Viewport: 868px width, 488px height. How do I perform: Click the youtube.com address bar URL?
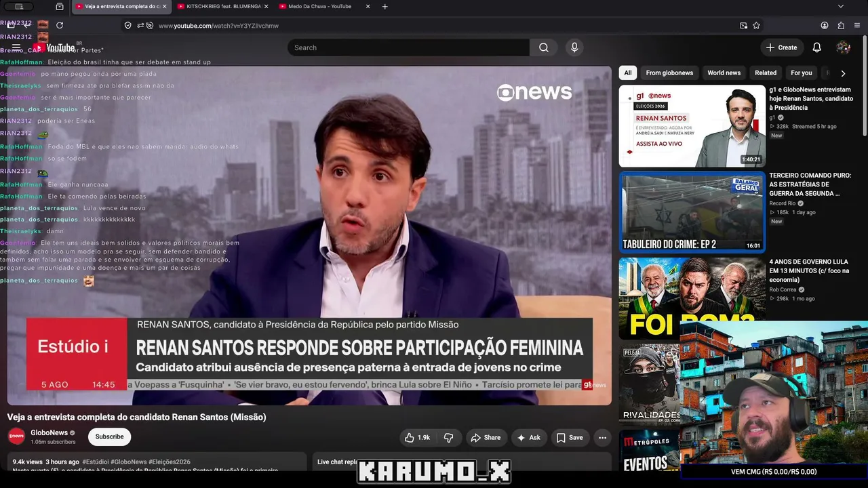click(x=218, y=26)
